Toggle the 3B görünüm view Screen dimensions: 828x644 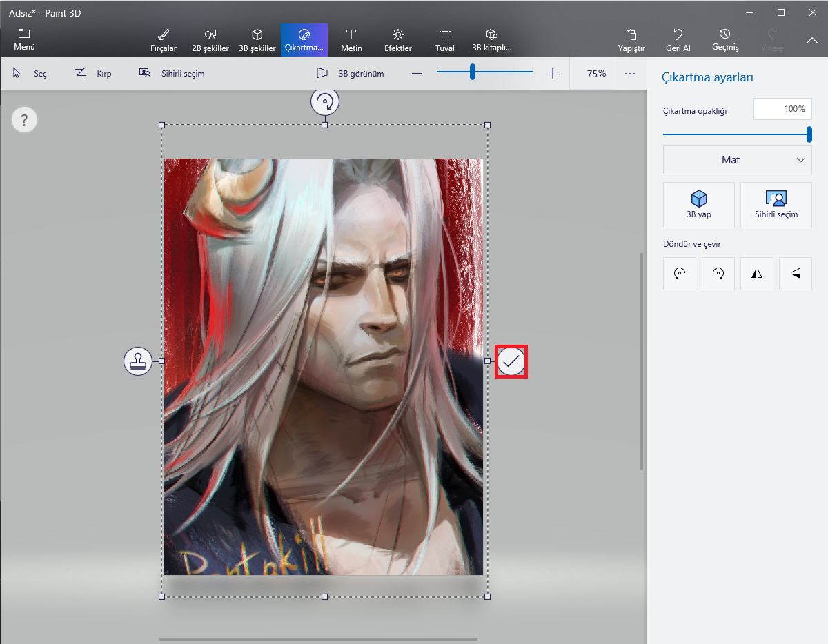350,73
